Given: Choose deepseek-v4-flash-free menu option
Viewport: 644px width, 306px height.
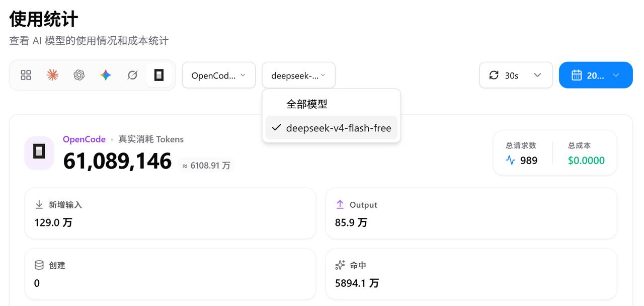Looking at the screenshot, I should 332,128.
